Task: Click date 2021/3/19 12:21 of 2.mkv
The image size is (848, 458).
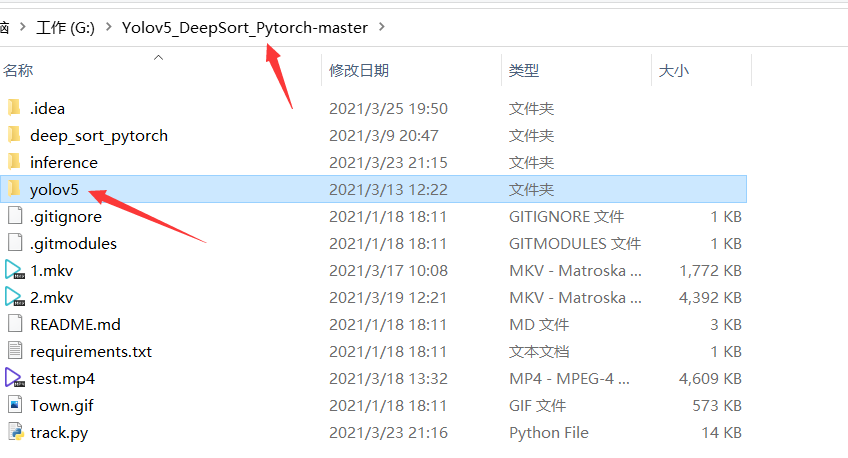Action: point(388,298)
